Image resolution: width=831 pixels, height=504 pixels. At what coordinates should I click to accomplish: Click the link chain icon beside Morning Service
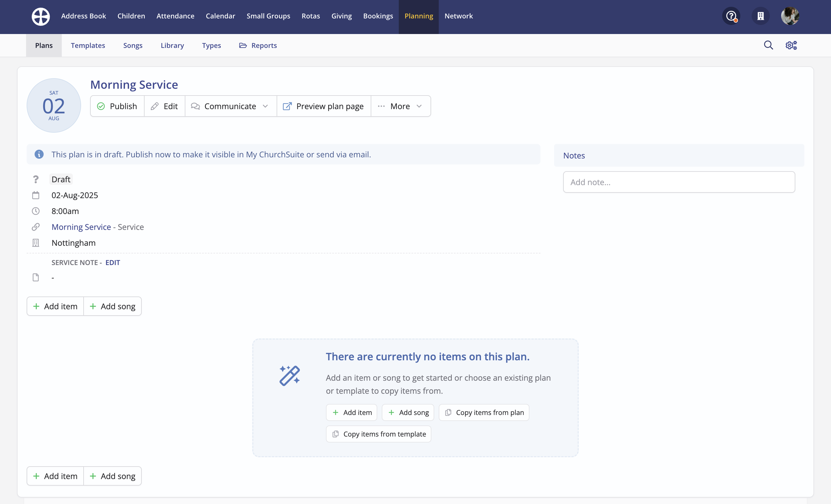click(x=36, y=227)
